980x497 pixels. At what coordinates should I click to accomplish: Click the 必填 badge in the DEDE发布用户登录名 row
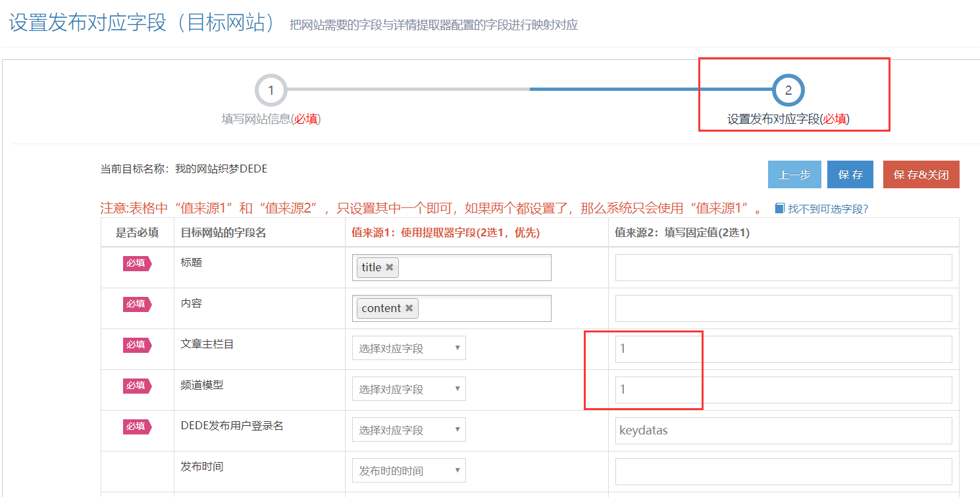click(137, 427)
